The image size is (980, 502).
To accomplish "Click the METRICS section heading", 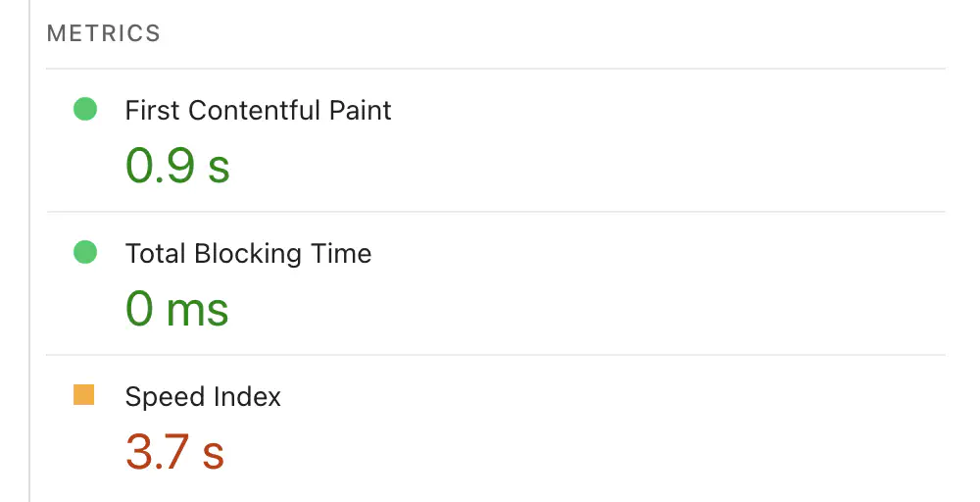I will coord(103,33).
